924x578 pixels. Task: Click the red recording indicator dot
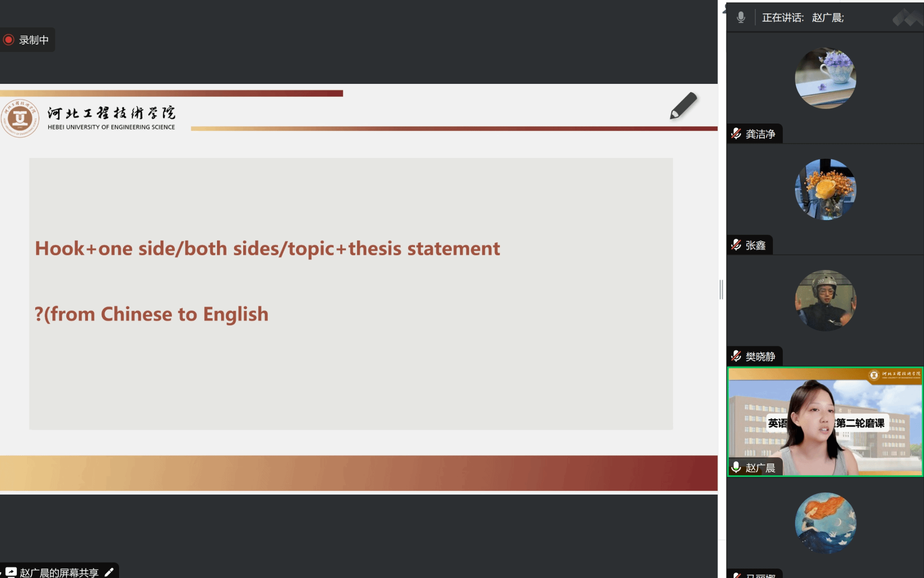click(9, 40)
